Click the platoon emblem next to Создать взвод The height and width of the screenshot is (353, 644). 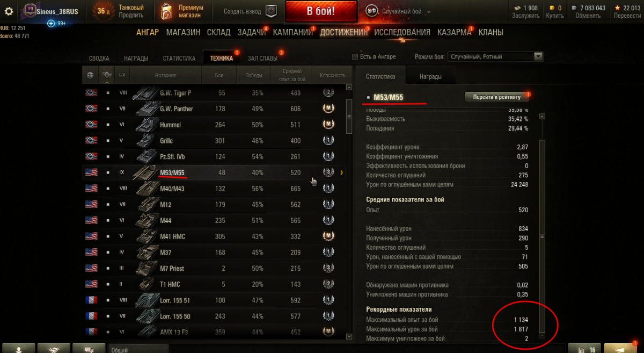pos(272,11)
